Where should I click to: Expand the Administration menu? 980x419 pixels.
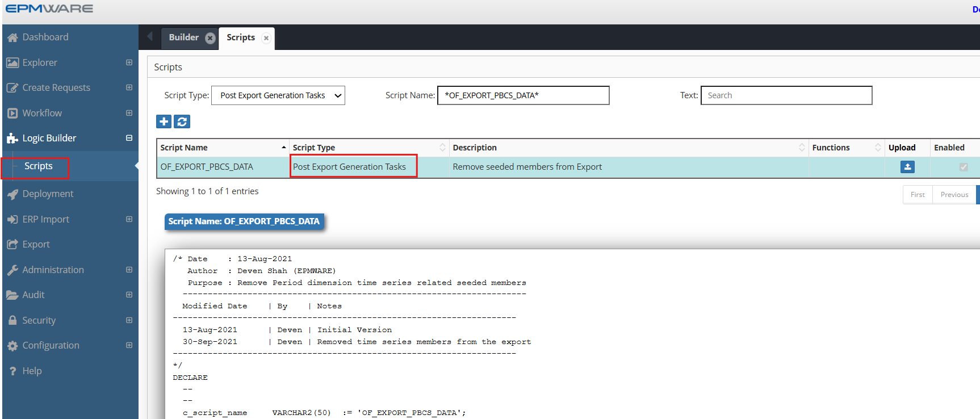pos(129,270)
